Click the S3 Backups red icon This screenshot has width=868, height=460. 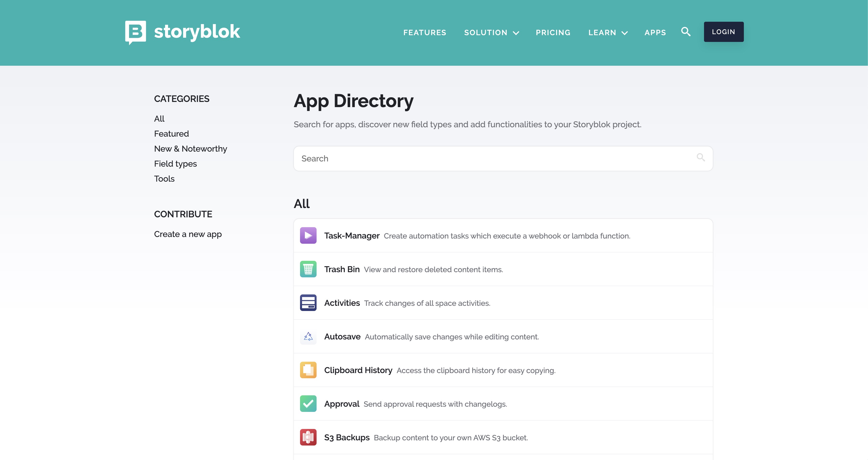click(x=308, y=437)
